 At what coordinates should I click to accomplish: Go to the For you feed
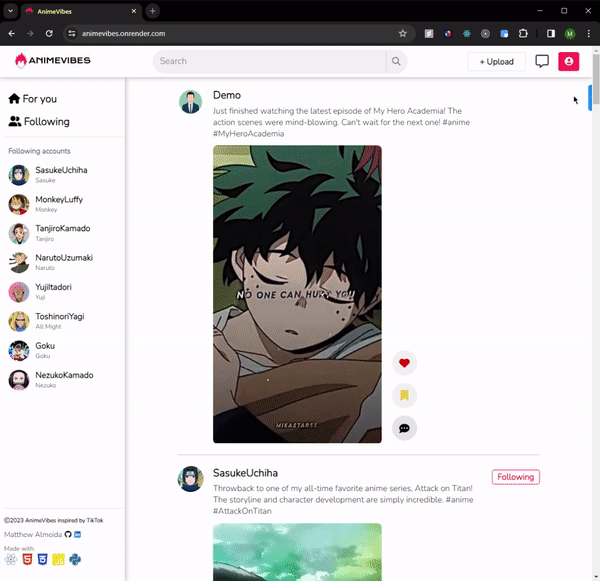32,99
